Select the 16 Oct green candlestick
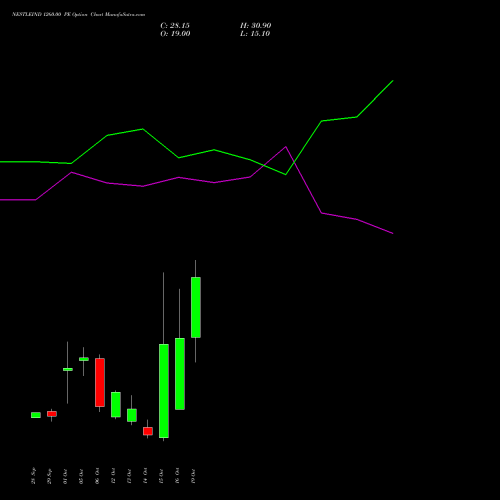This screenshot has width=500, height=500. pos(180,374)
